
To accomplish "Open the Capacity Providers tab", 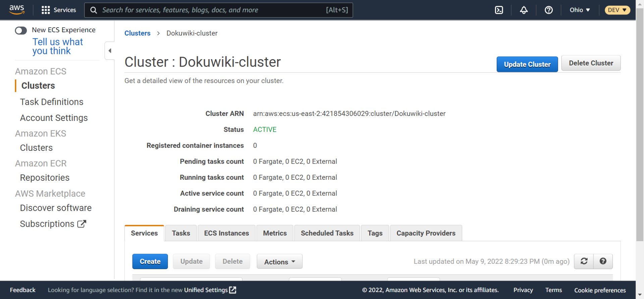I will tap(426, 233).
